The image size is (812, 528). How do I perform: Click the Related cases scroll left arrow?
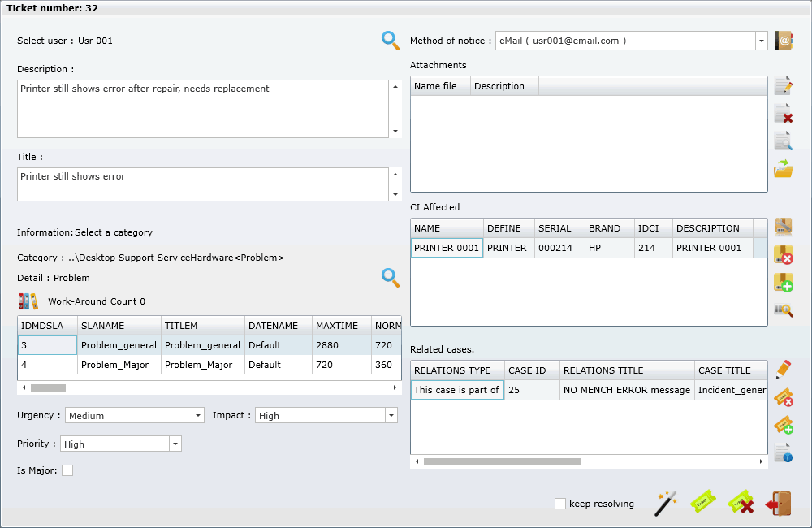417,461
